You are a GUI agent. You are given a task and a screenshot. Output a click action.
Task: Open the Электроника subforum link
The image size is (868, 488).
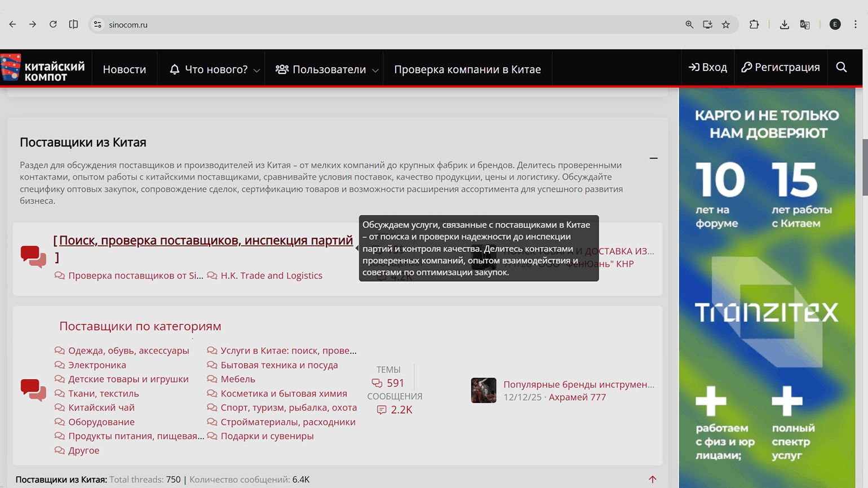pos(97,365)
